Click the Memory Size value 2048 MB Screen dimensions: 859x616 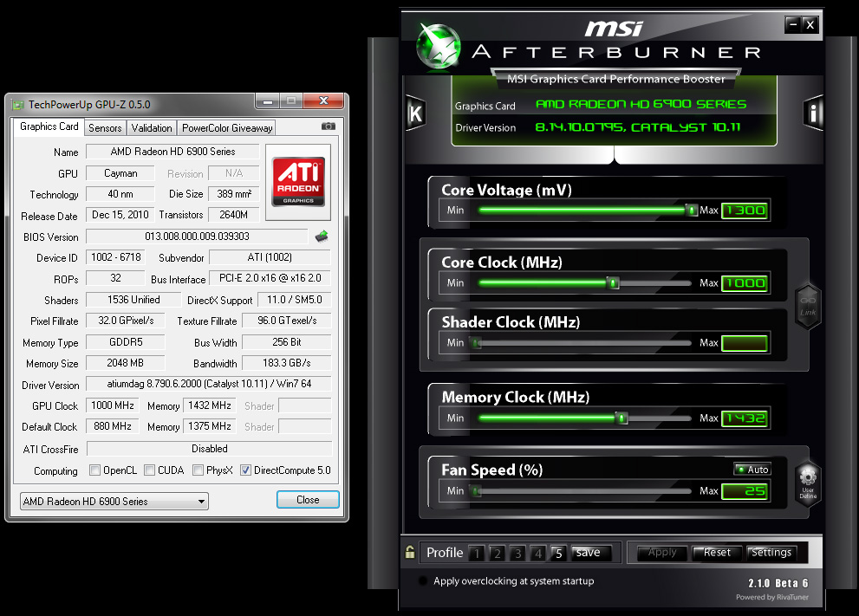click(126, 362)
